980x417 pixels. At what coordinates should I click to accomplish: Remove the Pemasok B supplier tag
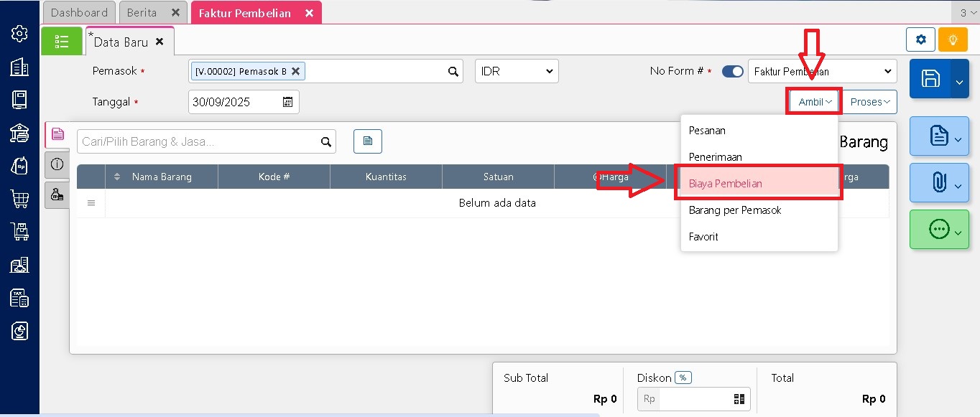pyautogui.click(x=295, y=71)
